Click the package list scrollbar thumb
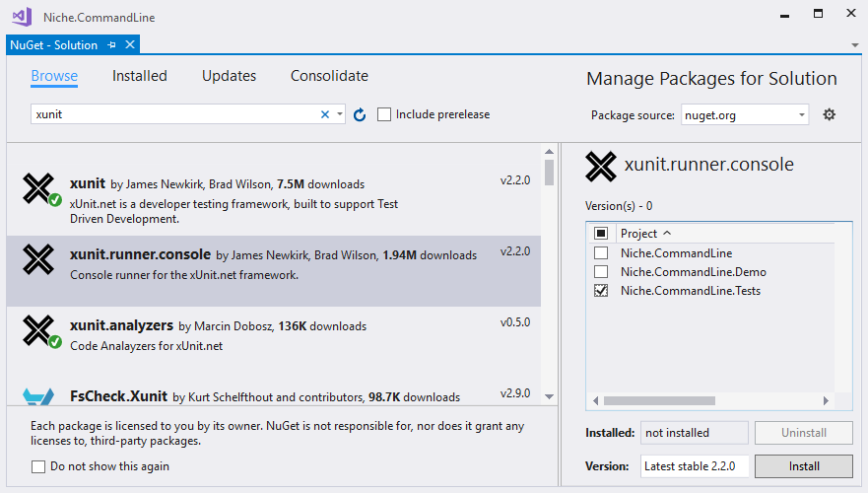Viewport: 868px width, 493px height. [549, 173]
